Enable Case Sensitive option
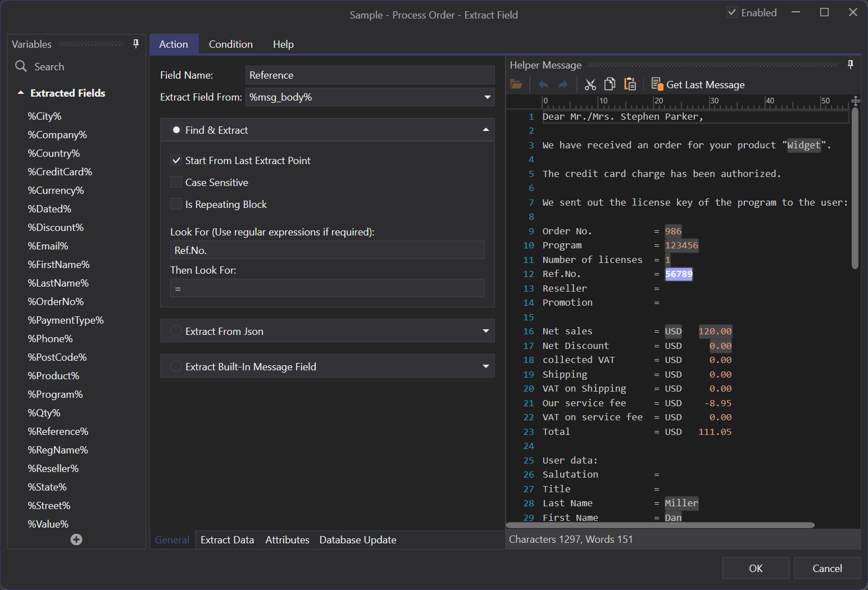This screenshot has height=590, width=868. (176, 182)
